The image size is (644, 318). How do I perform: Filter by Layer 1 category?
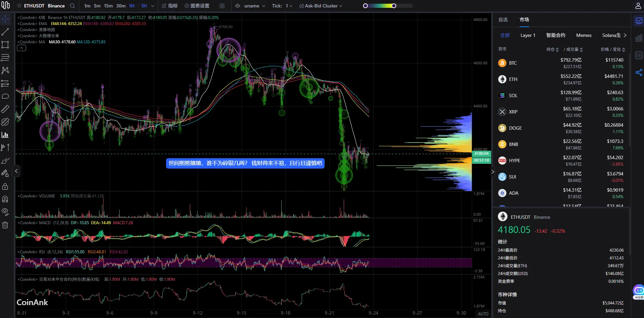[528, 35]
